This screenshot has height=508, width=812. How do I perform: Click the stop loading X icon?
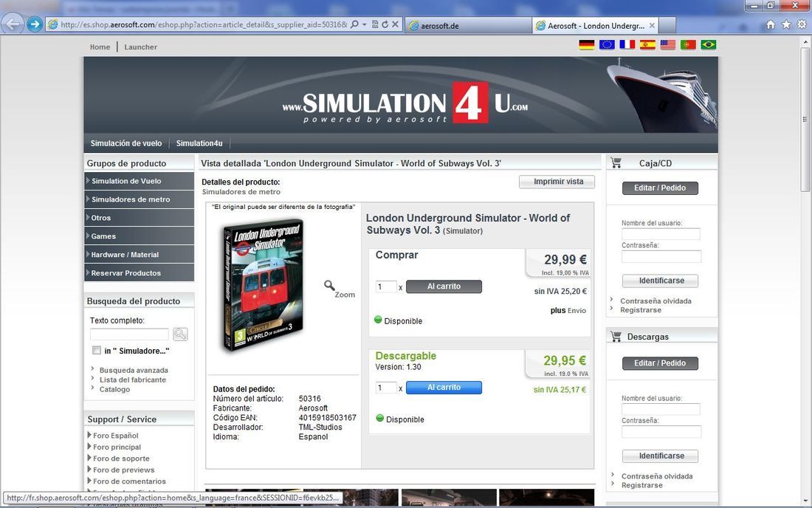point(395,24)
